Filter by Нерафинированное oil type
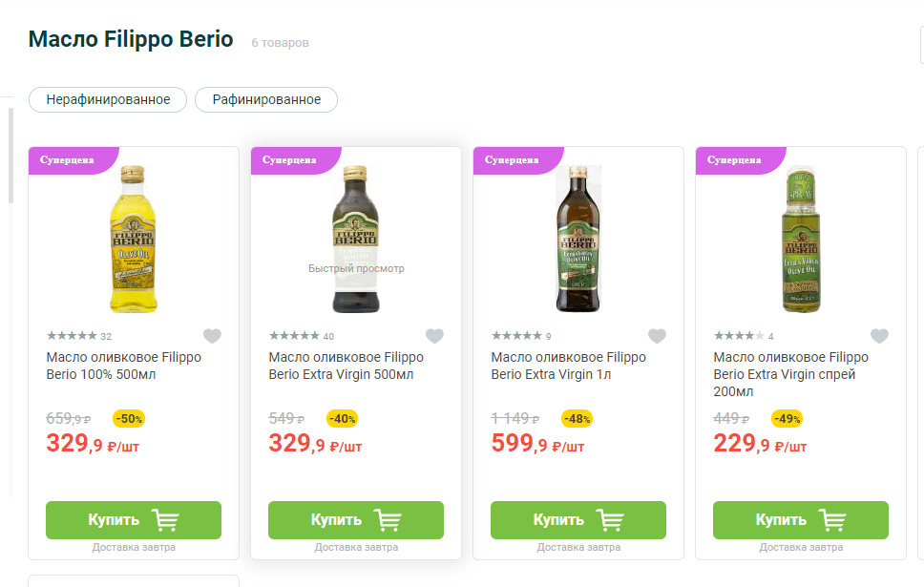Screen dimensions: 924x587 coord(108,99)
